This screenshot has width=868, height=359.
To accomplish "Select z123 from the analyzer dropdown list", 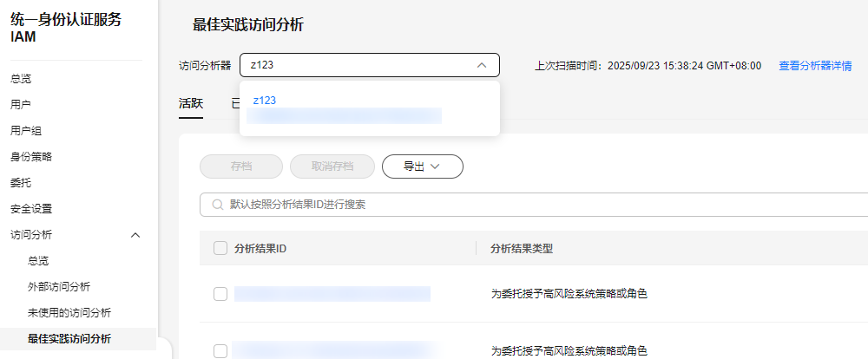I will point(265,101).
